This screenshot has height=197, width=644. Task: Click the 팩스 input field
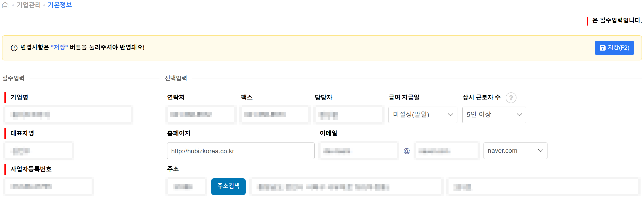(275, 115)
